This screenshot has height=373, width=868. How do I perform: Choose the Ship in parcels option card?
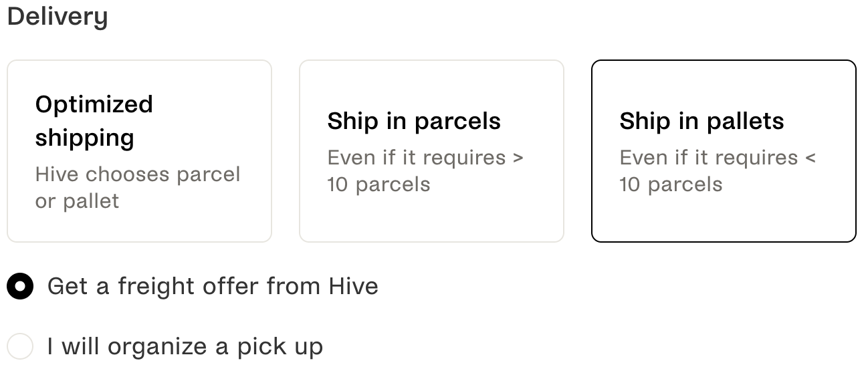(x=431, y=151)
